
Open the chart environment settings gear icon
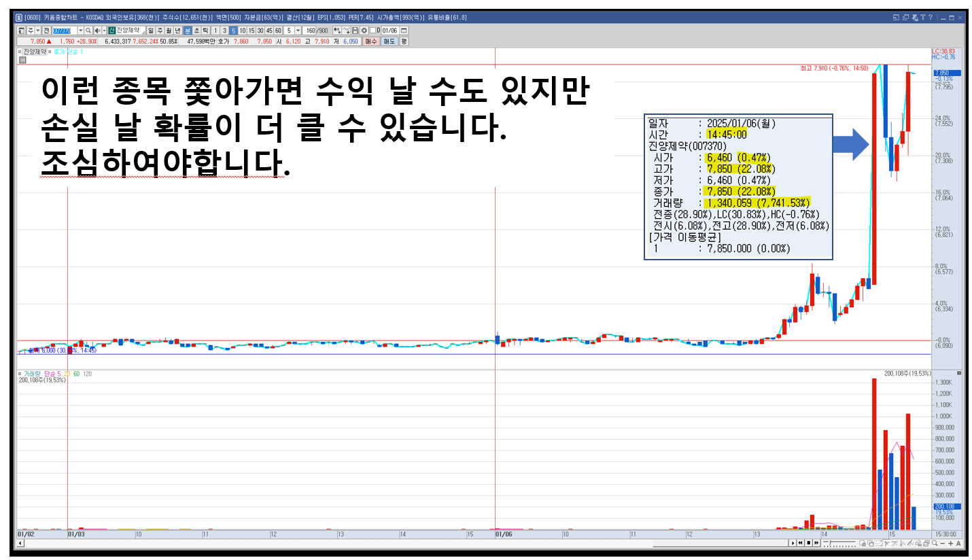(x=364, y=31)
